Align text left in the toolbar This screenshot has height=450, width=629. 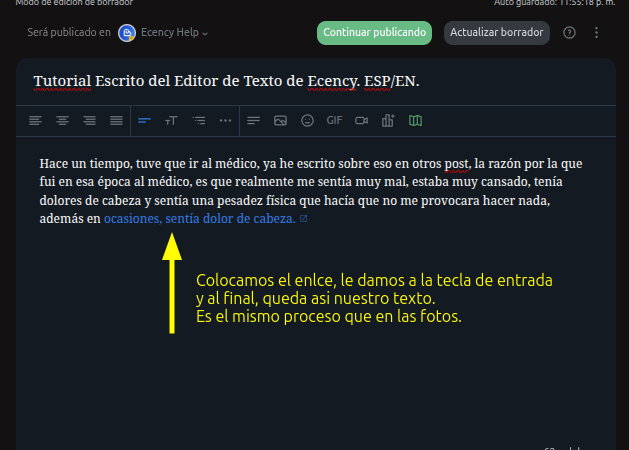coord(35,121)
